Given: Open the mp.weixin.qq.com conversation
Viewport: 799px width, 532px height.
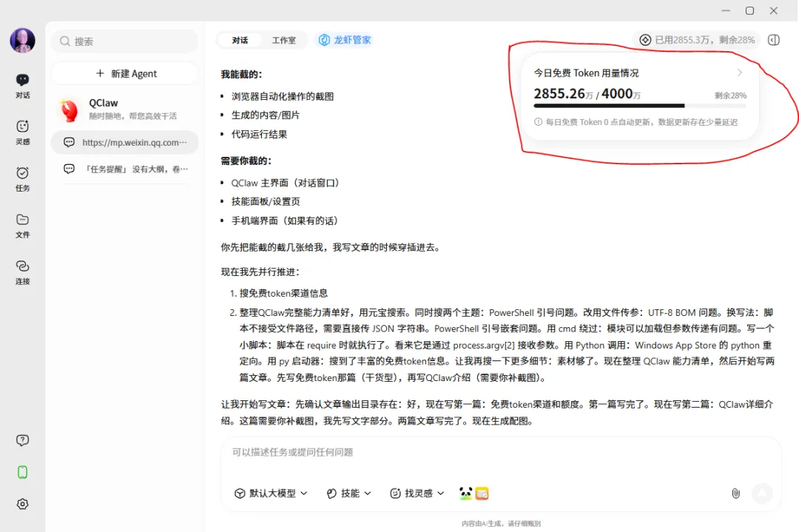Looking at the screenshot, I should 125,142.
